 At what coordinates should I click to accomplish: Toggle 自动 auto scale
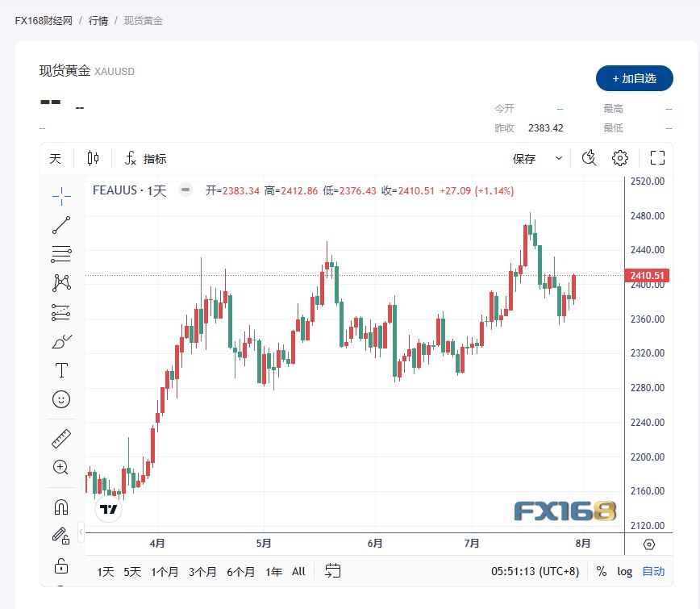tap(653, 572)
